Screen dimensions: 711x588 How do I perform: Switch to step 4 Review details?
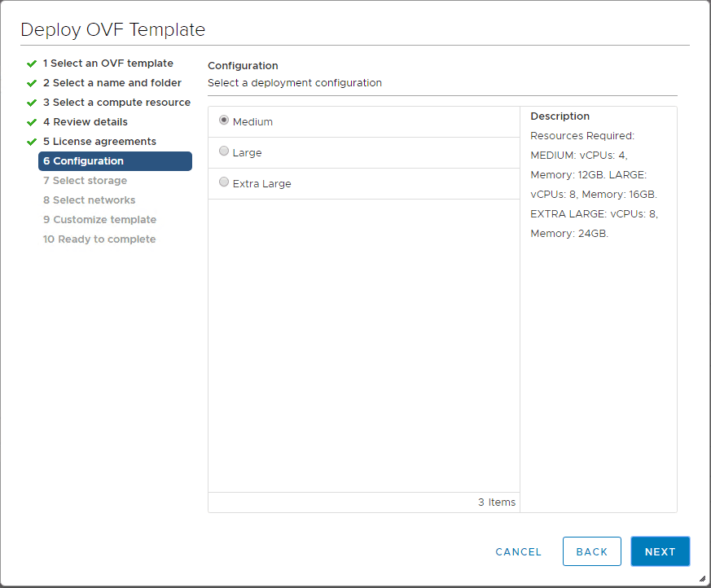coord(86,121)
